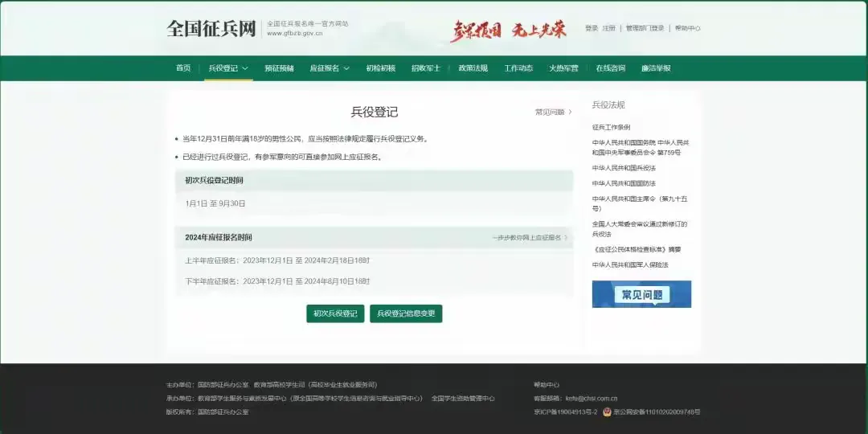Open the 兵役登记 navigation menu

pos(223,68)
